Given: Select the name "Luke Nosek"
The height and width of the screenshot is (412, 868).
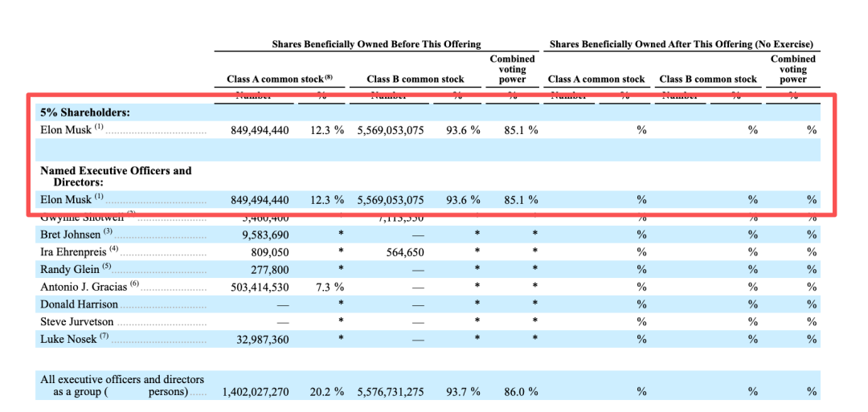Looking at the screenshot, I should click(68, 338).
